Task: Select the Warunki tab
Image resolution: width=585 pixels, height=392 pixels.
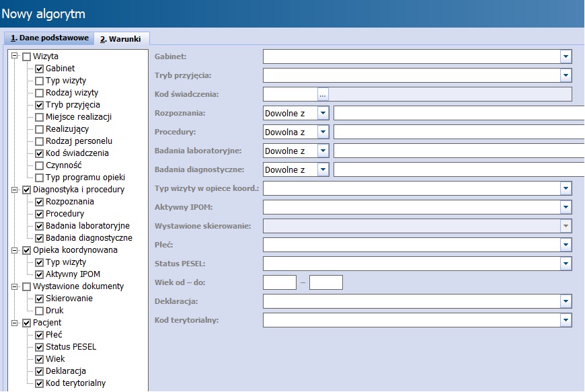Action: tap(122, 39)
